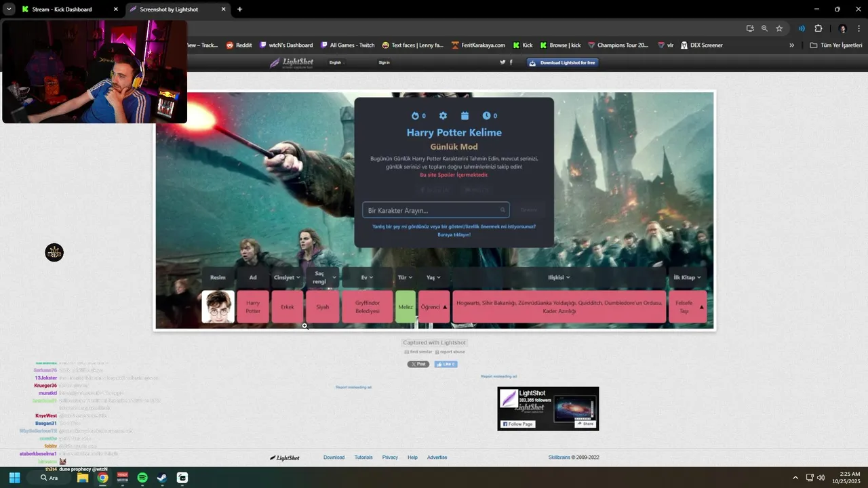Screen dimensions: 868x488
Task: Open the Kick bookmark
Action: pyautogui.click(x=523, y=45)
